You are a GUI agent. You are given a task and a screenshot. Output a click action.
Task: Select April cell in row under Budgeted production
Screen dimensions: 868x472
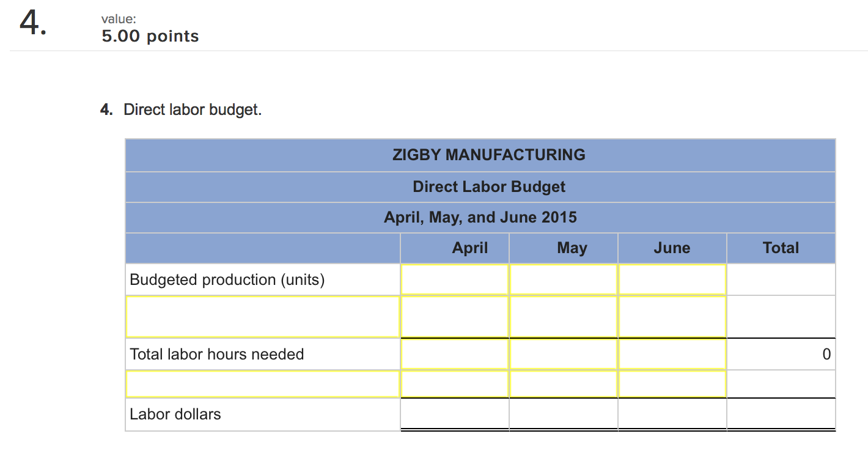tap(455, 317)
